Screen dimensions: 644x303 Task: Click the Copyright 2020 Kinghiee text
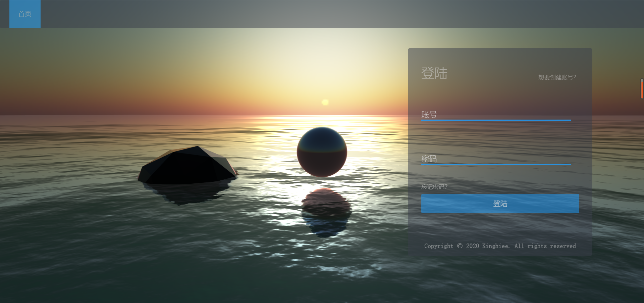(x=500, y=246)
